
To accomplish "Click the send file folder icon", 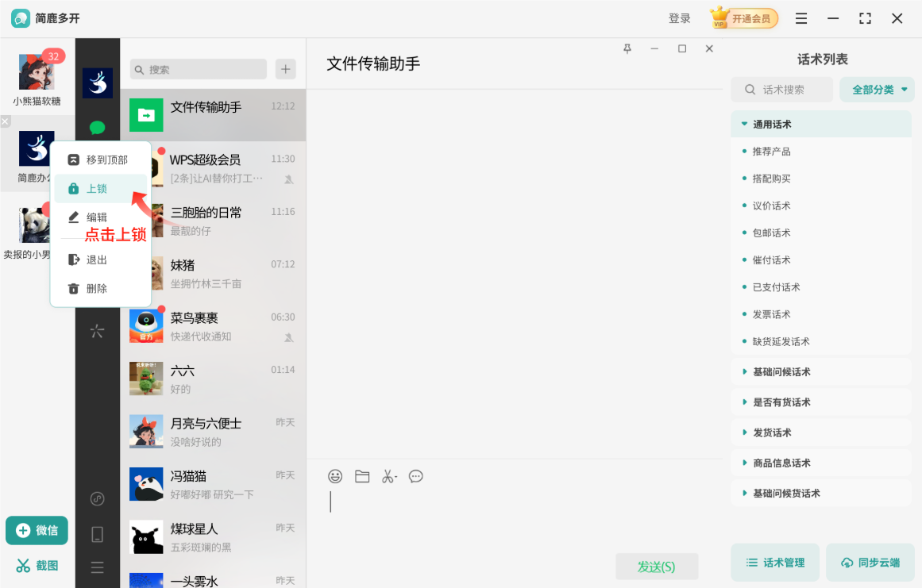I will coord(362,476).
